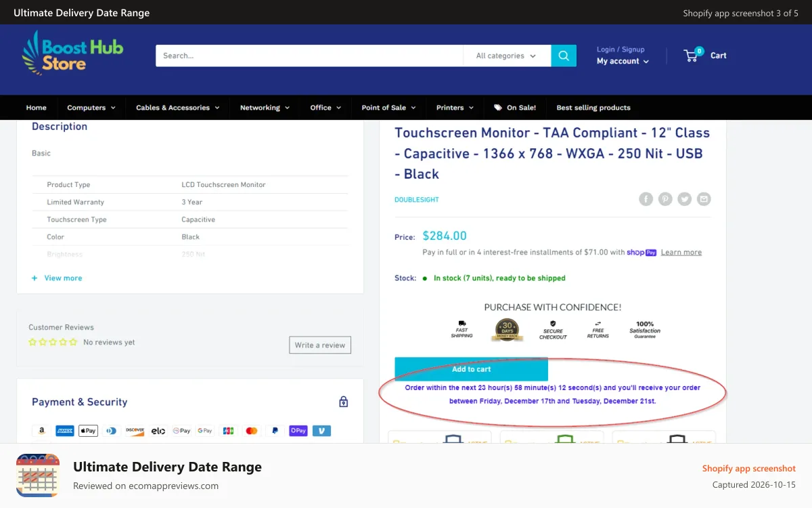Click the Learn more installments link

[x=681, y=252]
